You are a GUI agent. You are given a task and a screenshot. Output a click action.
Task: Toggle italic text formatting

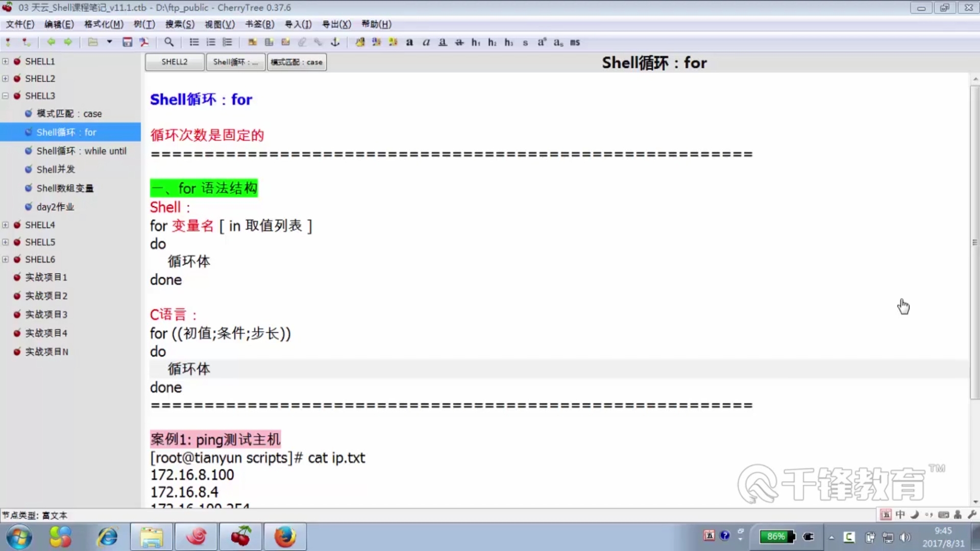[426, 42]
